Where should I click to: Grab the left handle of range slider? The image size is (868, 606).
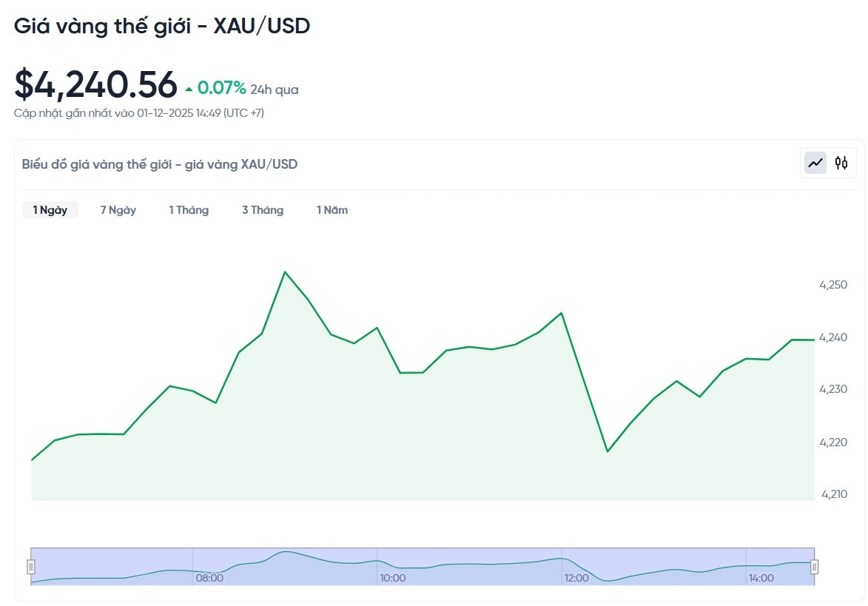(x=31, y=567)
